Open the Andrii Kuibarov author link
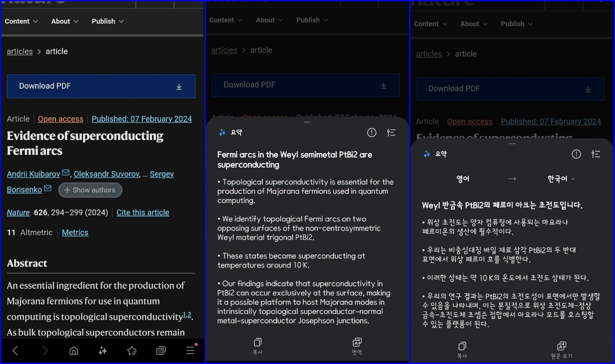 tap(33, 174)
